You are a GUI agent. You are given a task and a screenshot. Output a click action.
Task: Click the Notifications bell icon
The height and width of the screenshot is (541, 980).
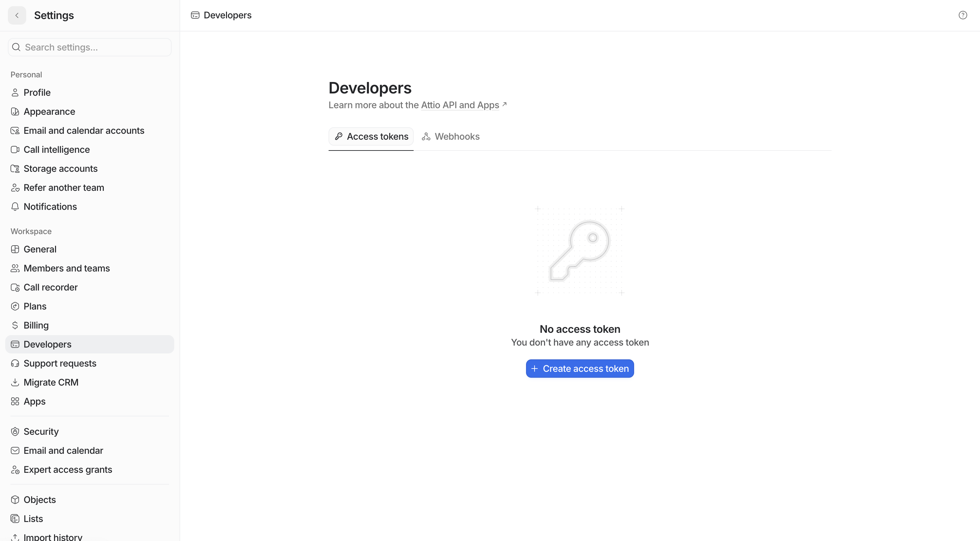[15, 207]
